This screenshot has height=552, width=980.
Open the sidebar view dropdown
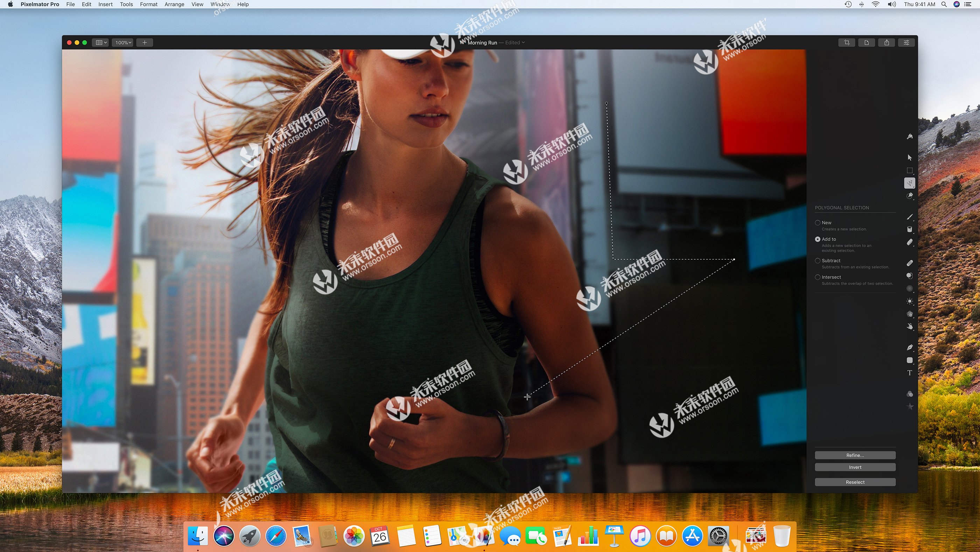pyautogui.click(x=101, y=43)
